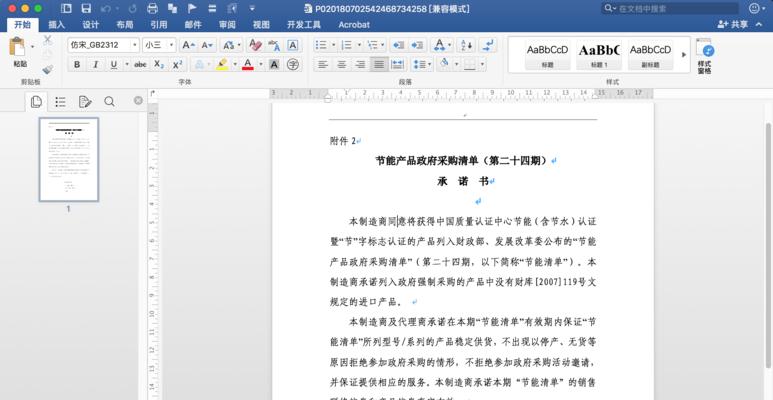Select the Format Painter brush icon
Image resolution: width=773 pixels, height=400 pixels.
pyautogui.click(x=48, y=70)
